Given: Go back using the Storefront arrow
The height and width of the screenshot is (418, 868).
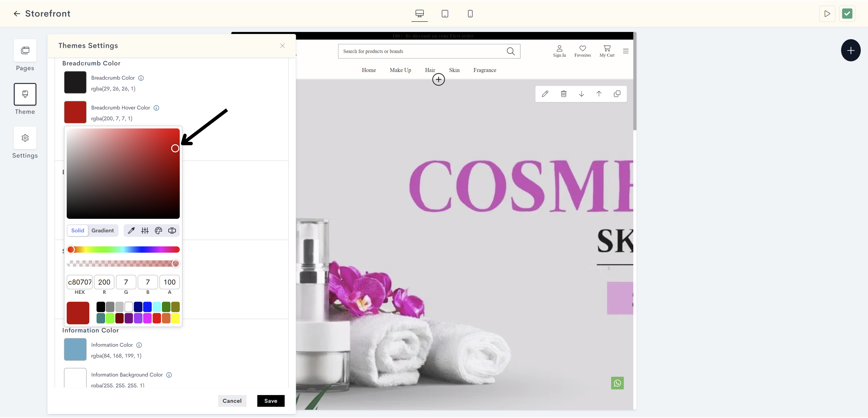Looking at the screenshot, I should 17,13.
